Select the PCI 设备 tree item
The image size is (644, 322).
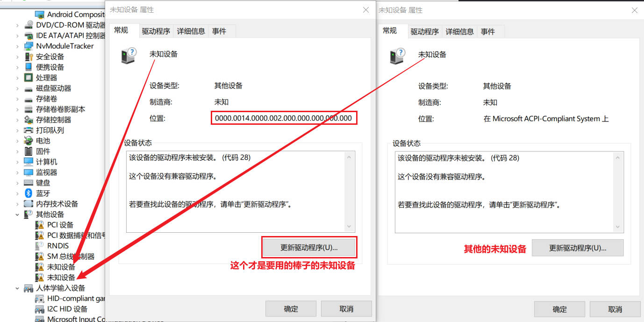click(60, 225)
